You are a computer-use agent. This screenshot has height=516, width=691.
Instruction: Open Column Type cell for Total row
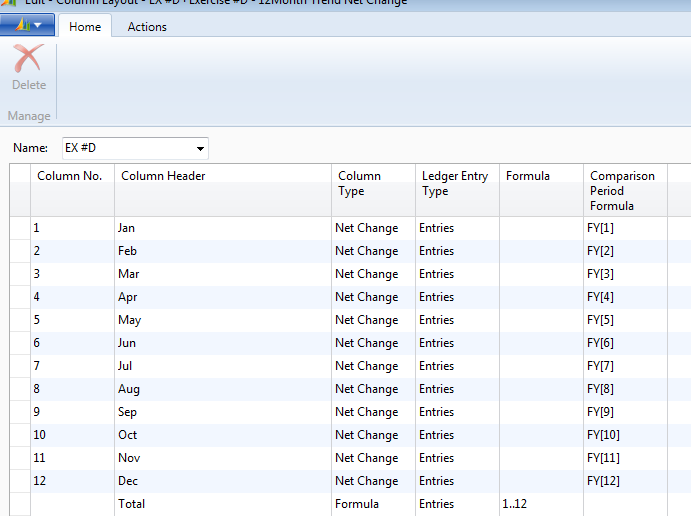(x=372, y=504)
